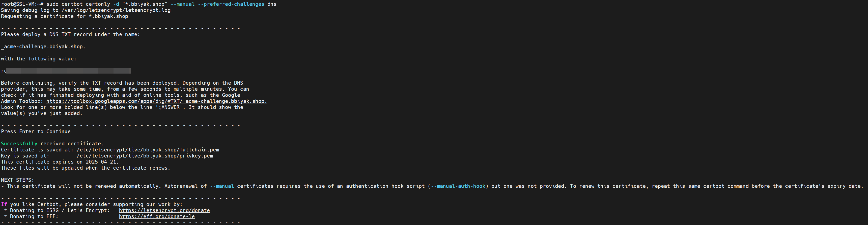Screen dimensions: 868x225
Task: Click the "provider, this may take some time" line
Action: [x=125, y=89]
